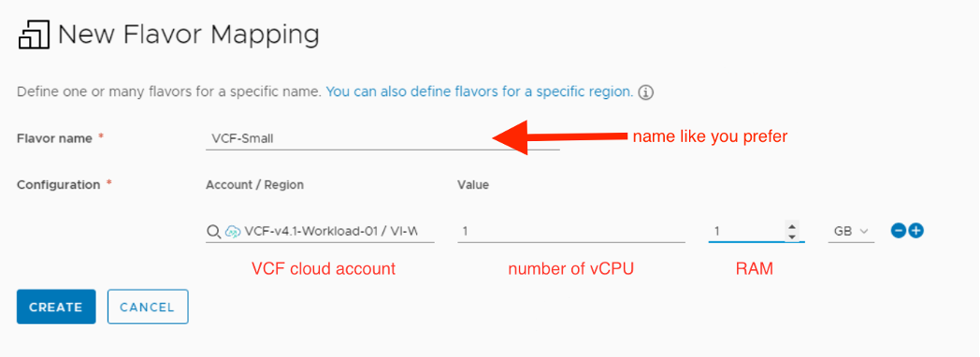Open the define flavors for a specific region link

(480, 93)
